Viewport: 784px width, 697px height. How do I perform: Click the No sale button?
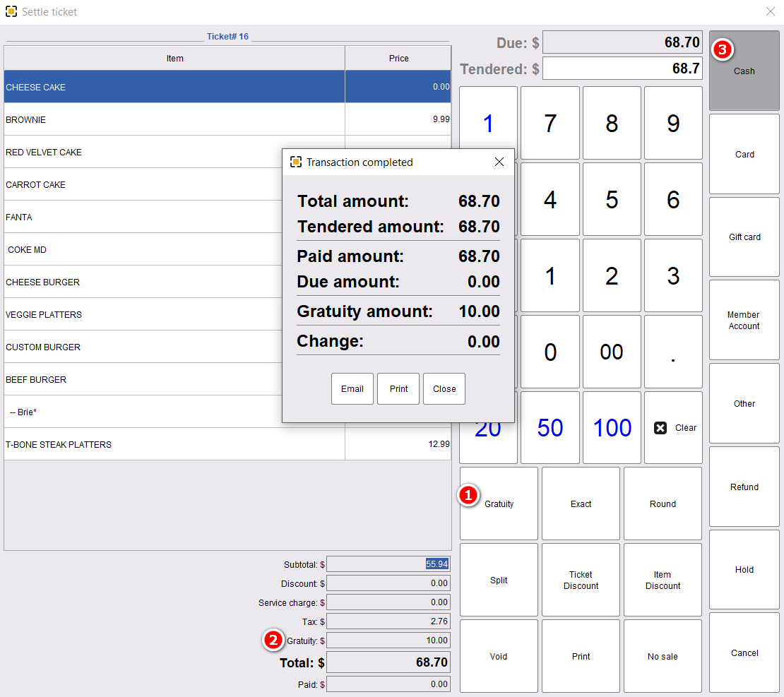pos(663,656)
